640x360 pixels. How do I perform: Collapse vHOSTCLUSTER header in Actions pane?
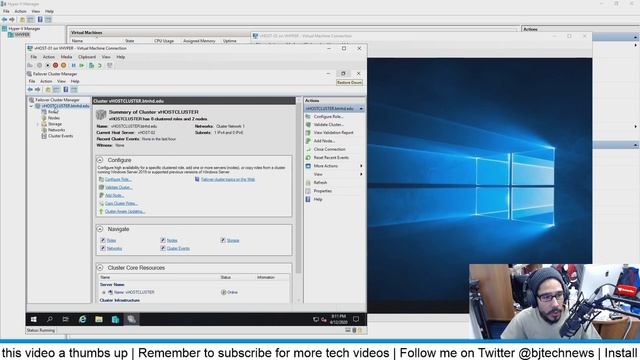[361, 109]
